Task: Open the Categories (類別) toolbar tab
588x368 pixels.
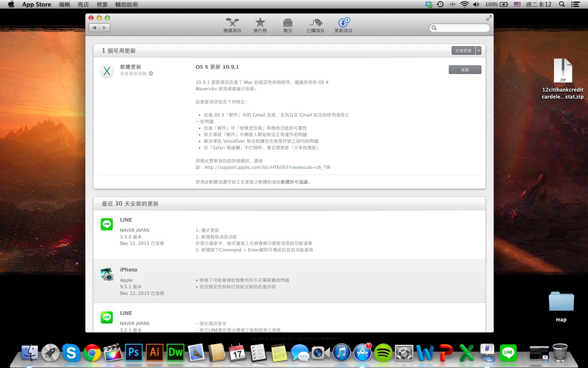Action: click(288, 25)
